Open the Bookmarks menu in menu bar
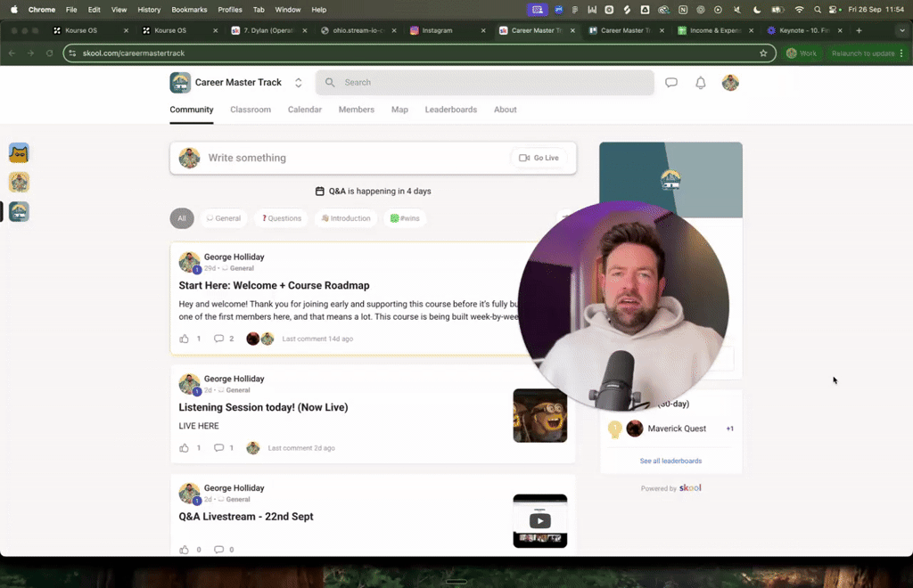The height and width of the screenshot is (588, 913). pos(189,9)
